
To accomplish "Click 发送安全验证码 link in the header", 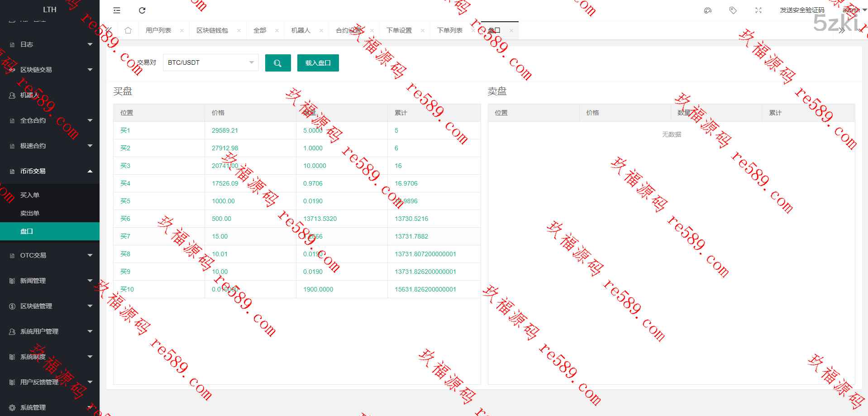I will (802, 10).
